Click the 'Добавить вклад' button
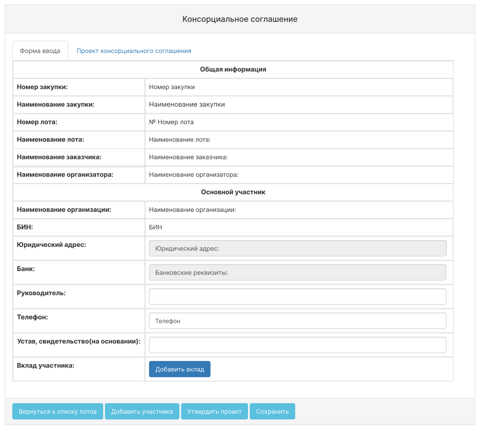Viewport: 480px width, 448px height. [x=179, y=369]
